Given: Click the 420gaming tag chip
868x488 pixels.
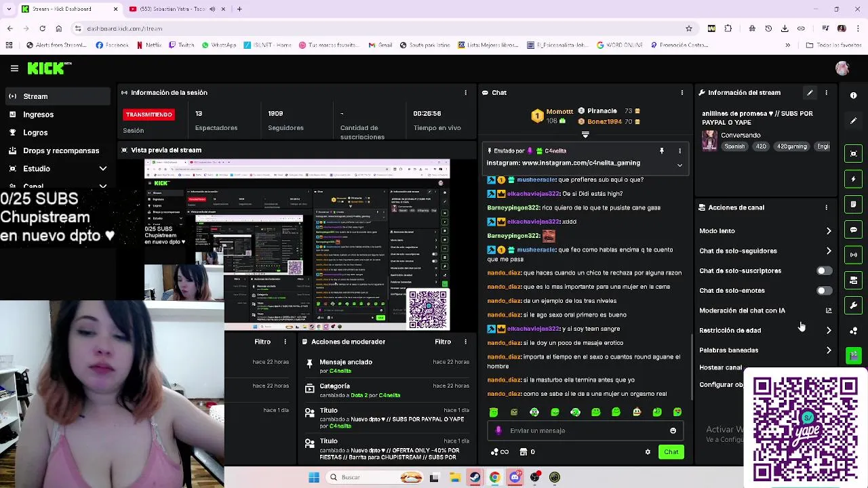Looking at the screenshot, I should tap(791, 146).
